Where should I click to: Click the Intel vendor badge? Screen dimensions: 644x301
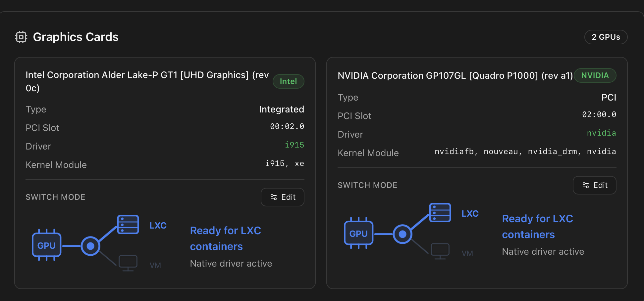[288, 81]
